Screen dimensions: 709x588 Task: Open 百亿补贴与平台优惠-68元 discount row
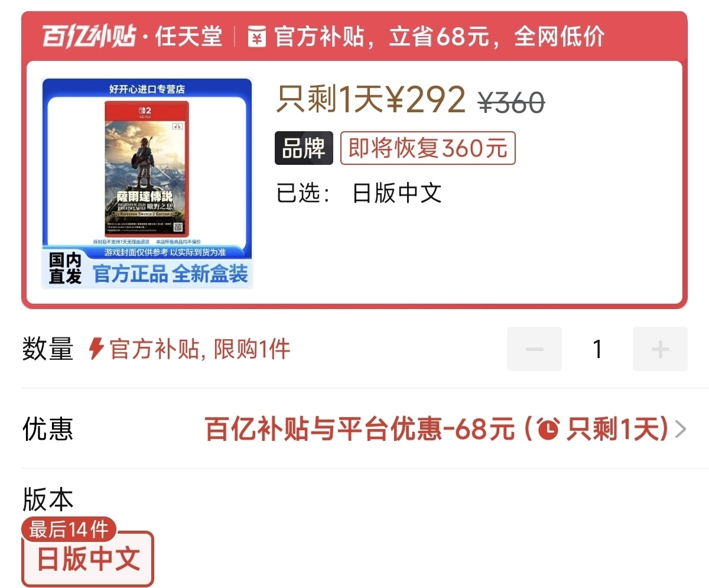coord(354,428)
